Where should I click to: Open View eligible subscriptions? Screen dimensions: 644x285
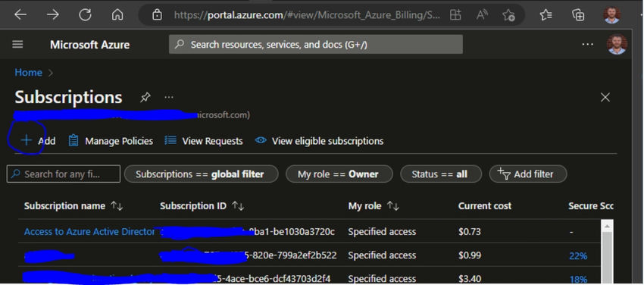[319, 141]
